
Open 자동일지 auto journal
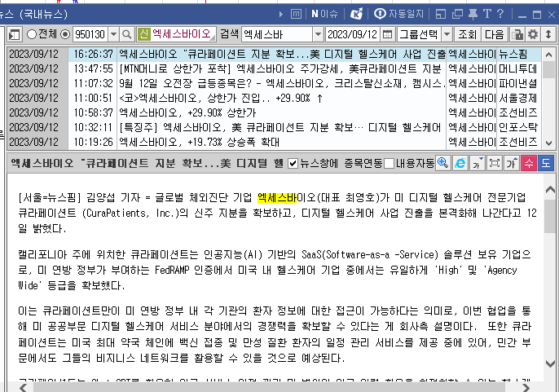(x=399, y=14)
